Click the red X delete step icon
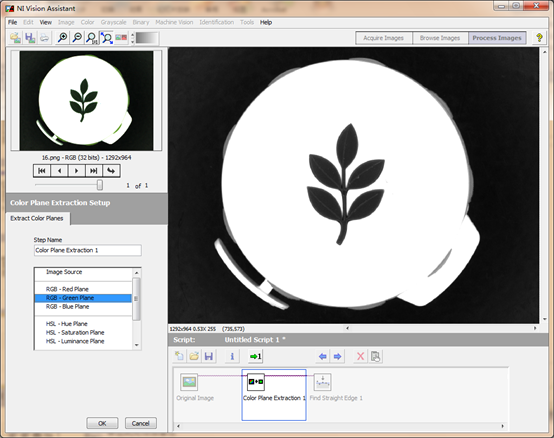 pyautogui.click(x=360, y=356)
